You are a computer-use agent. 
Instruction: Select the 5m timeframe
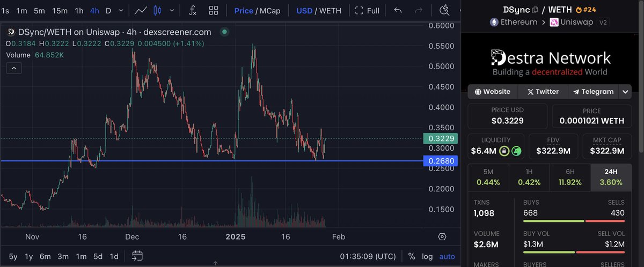(40, 10)
